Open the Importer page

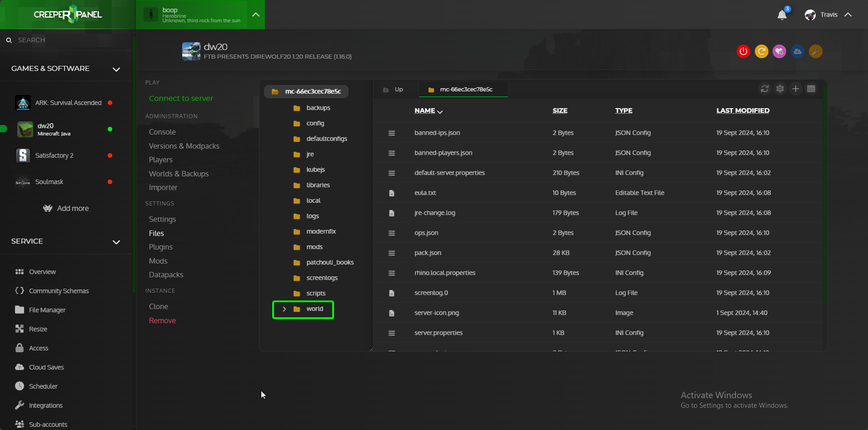click(x=163, y=187)
